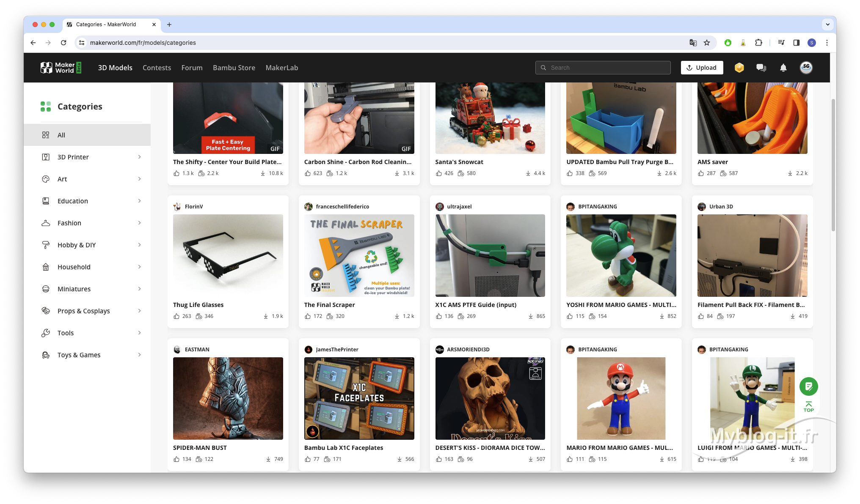Screen dimensions: 860x504
Task: Open the Thug Life Glasses thumbnail
Action: click(228, 255)
